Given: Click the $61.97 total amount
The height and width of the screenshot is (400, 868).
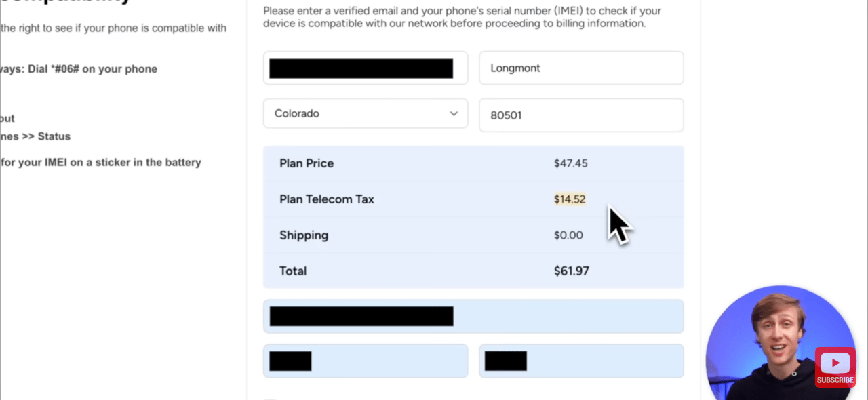Looking at the screenshot, I should point(572,271).
